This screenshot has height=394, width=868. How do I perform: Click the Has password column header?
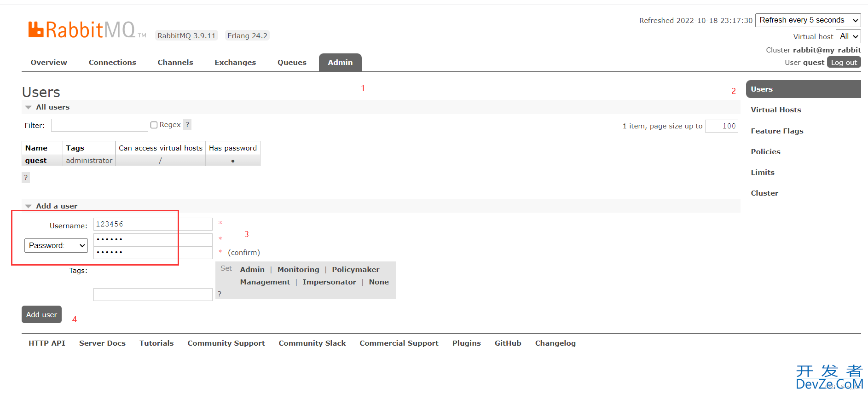point(233,148)
